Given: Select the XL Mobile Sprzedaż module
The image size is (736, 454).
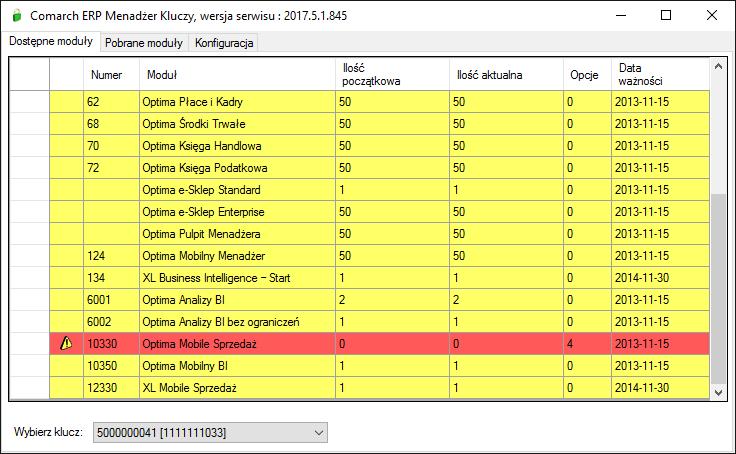Looking at the screenshot, I should coord(237,388).
